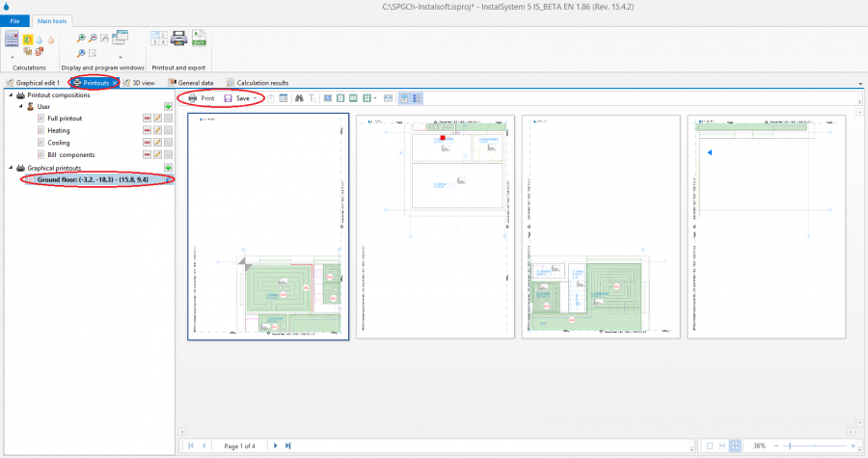The height and width of the screenshot is (458, 868).
Task: Collapse the Graphical printouts tree node
Action: [x=11, y=168]
